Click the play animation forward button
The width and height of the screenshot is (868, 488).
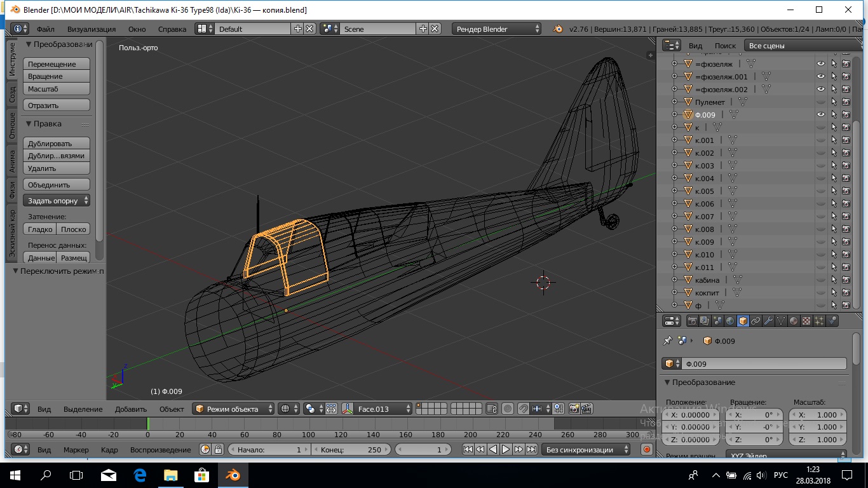(x=506, y=450)
